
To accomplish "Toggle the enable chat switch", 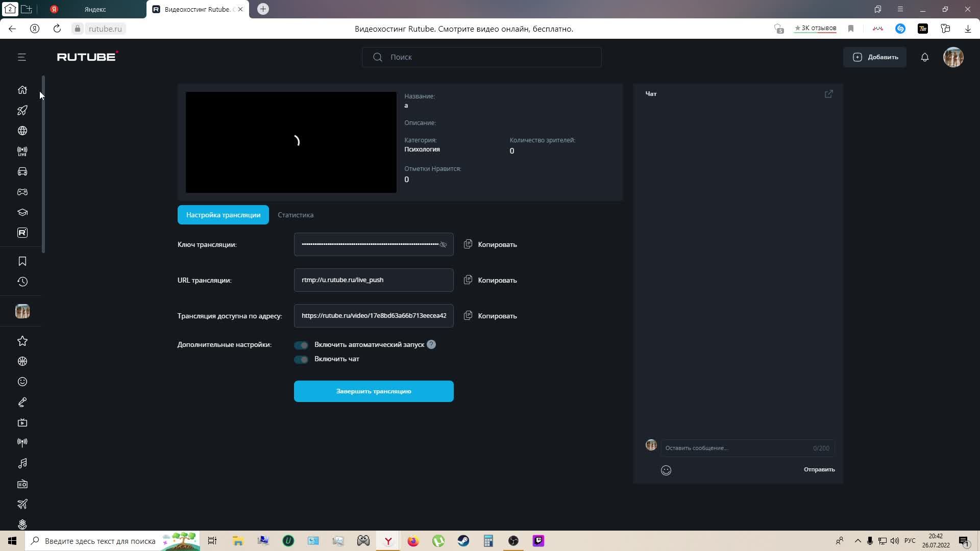I will [x=301, y=360].
